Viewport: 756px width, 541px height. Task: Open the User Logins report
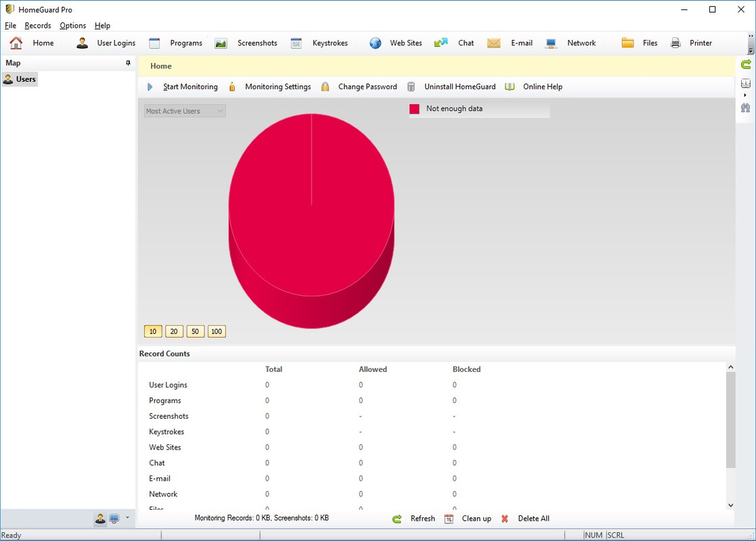click(106, 43)
